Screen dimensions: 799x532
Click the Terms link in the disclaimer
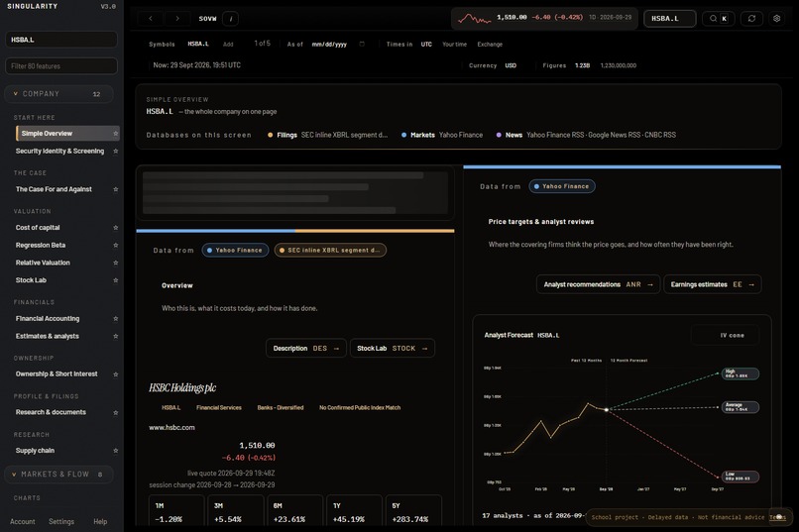(x=777, y=517)
